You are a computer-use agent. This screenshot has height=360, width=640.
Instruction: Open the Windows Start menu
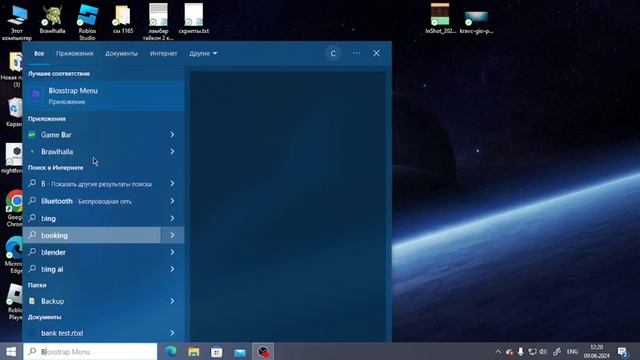click(11, 351)
